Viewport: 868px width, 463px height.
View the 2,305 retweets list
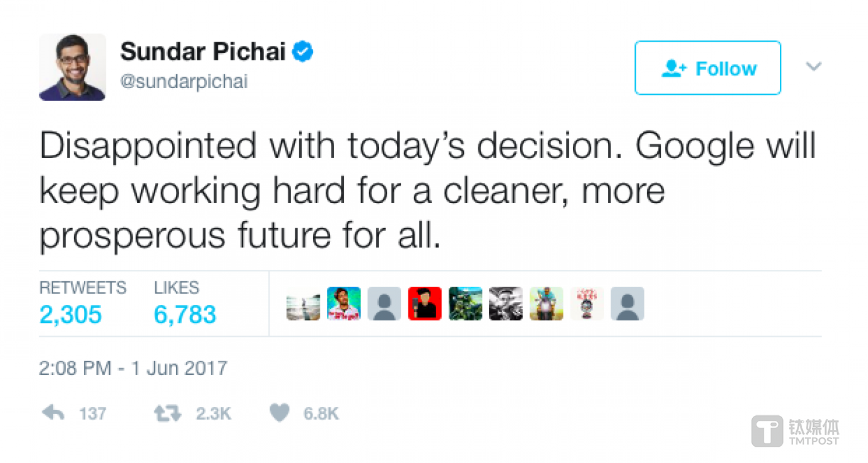pos(71,315)
